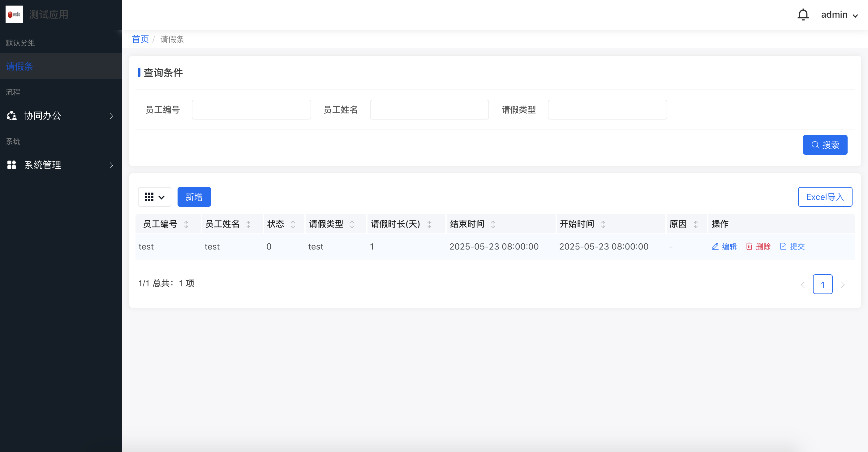
Task: Sort by 结束时间 column sort icon
Action: [493, 224]
